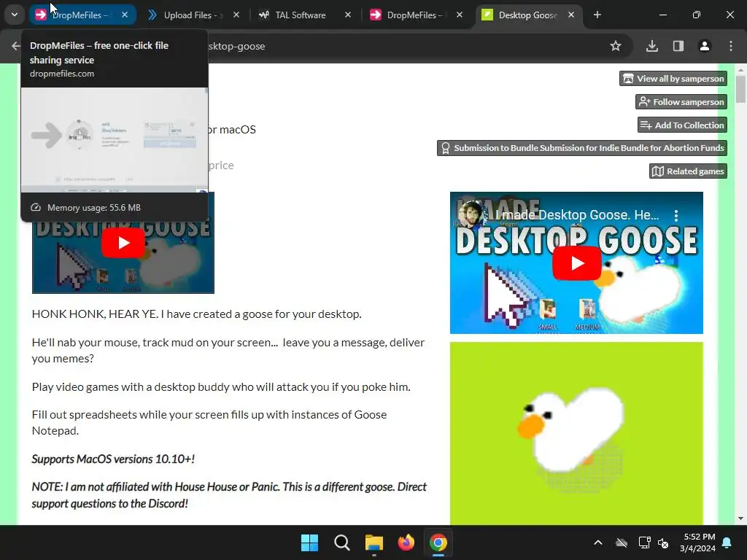This screenshot has height=560, width=747.
Task: Click the muted volume tray icon
Action: click(x=663, y=542)
